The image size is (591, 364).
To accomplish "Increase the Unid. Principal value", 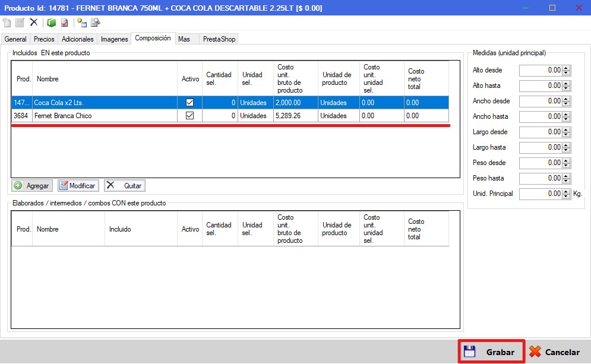I will (x=566, y=192).
